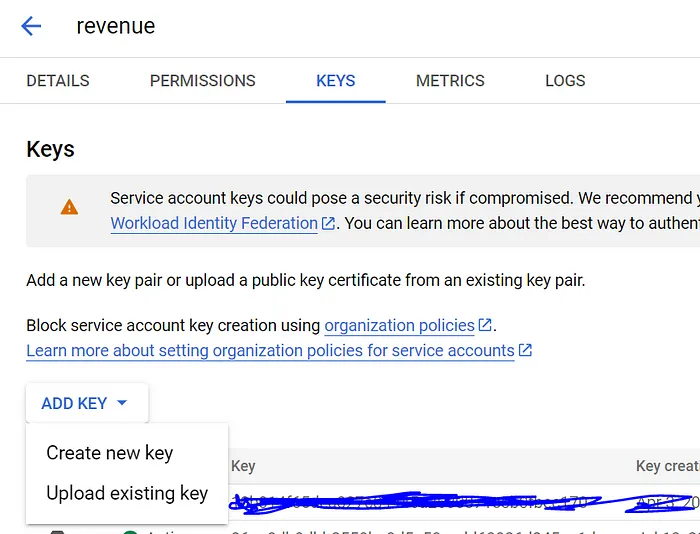700x534 pixels.
Task: Open Learn more about setting organization policies
Action: tap(270, 351)
